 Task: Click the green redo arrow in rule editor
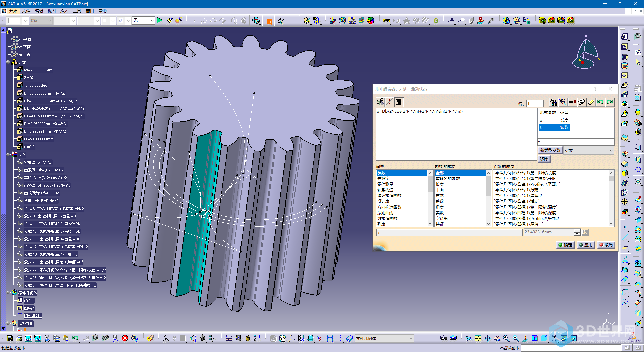tap(610, 102)
